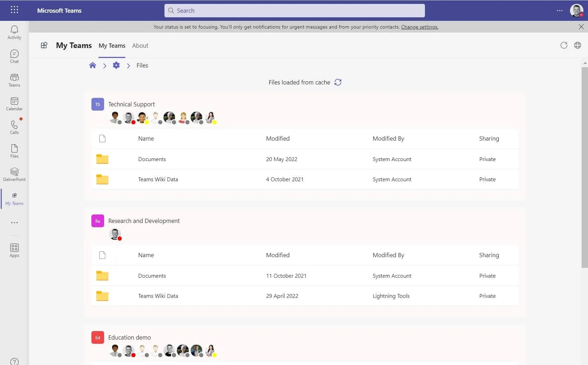The image size is (588, 365).
Task: Open the Research and Development team title
Action: 144,221
